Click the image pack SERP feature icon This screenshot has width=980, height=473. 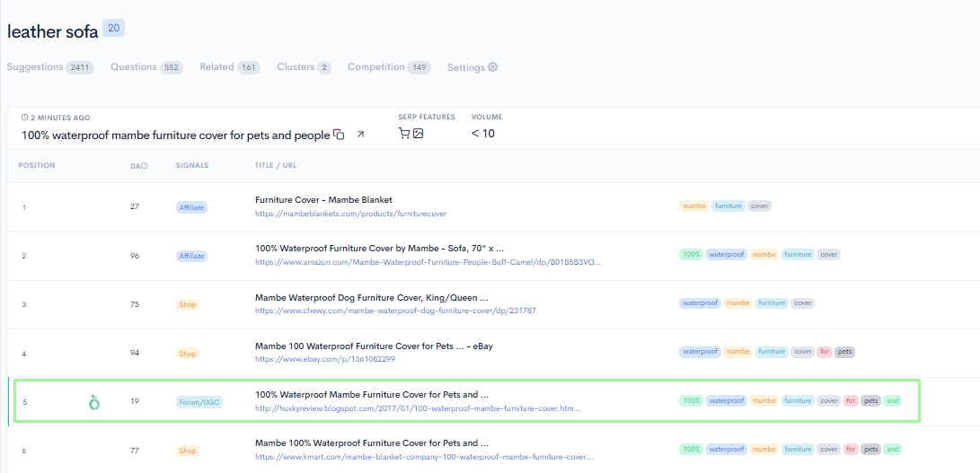tap(418, 133)
